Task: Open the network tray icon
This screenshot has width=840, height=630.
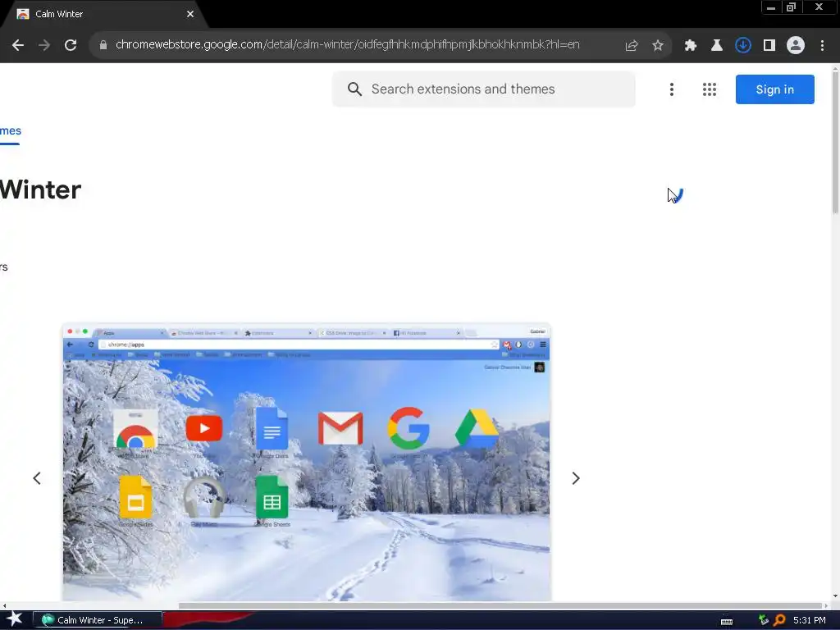Action: 764,620
